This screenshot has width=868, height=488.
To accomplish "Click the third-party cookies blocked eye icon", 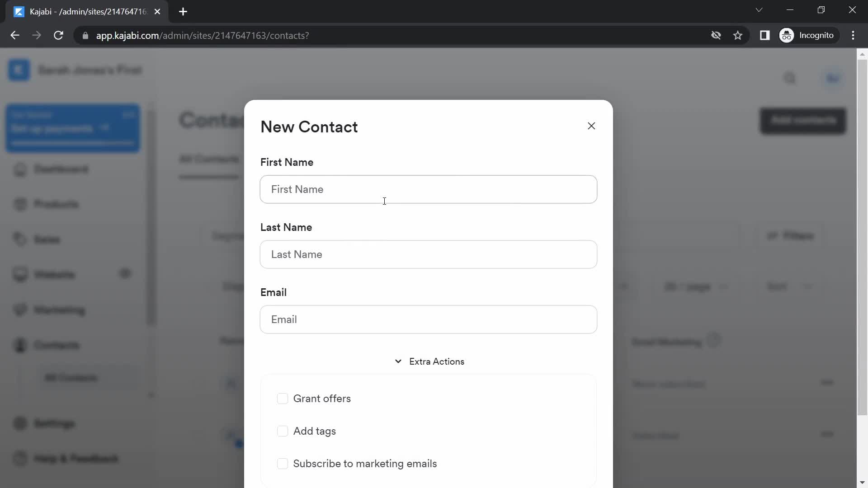I will pyautogui.click(x=716, y=35).
